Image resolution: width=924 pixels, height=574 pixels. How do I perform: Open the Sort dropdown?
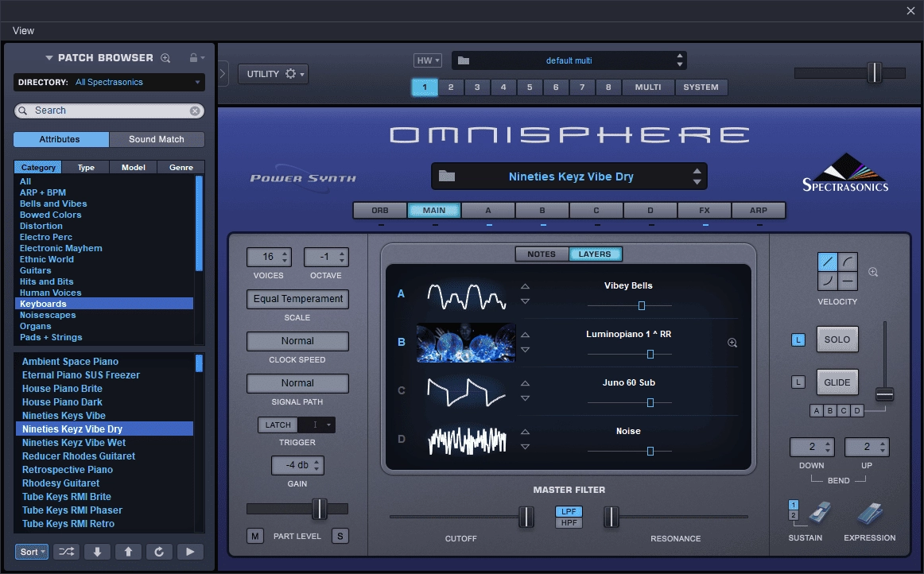click(32, 552)
